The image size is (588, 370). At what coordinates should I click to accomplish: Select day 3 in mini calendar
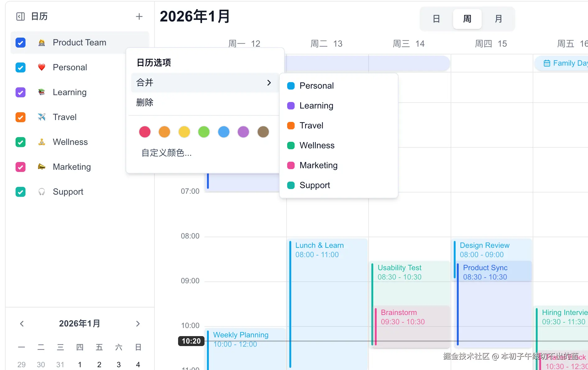(119, 365)
